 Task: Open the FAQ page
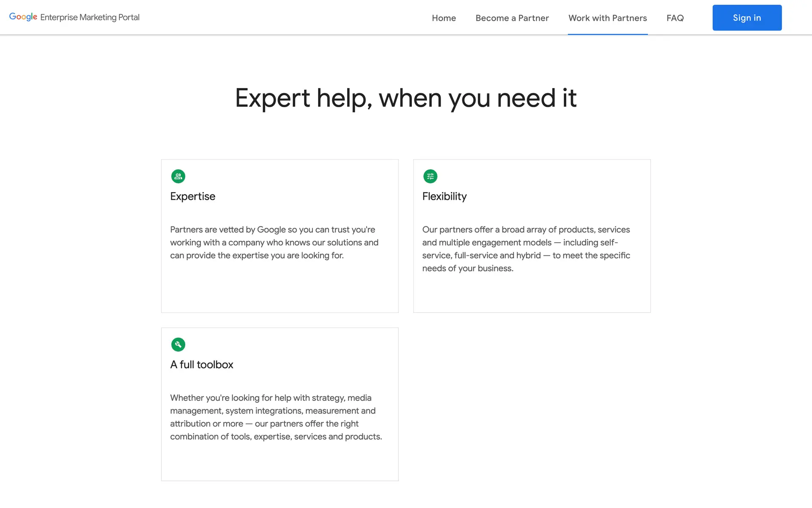tap(675, 18)
